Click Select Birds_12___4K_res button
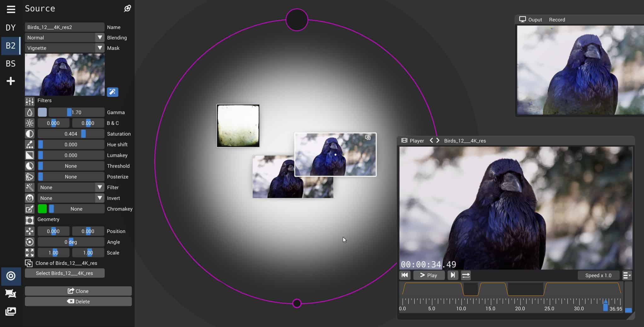The image size is (644, 327). [x=65, y=273]
